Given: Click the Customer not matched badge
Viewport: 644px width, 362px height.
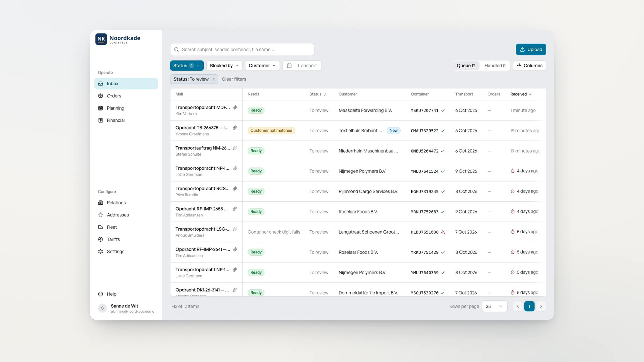Looking at the screenshot, I should pyautogui.click(x=271, y=131).
